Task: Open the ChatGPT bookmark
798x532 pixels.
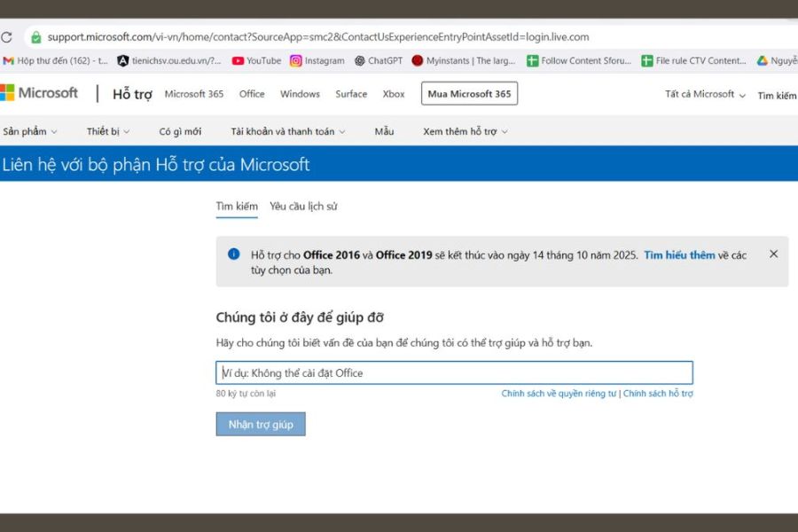Action: click(378, 61)
